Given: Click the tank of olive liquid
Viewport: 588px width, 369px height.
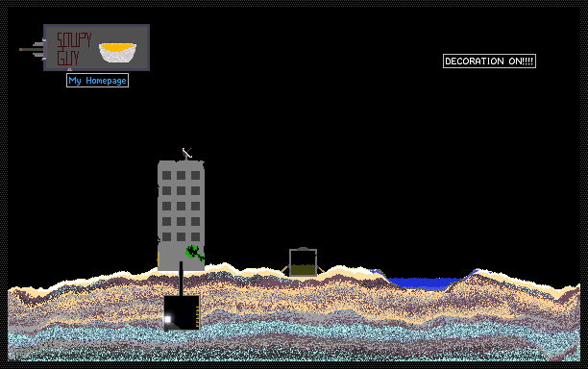Looking at the screenshot, I should click(x=303, y=262).
